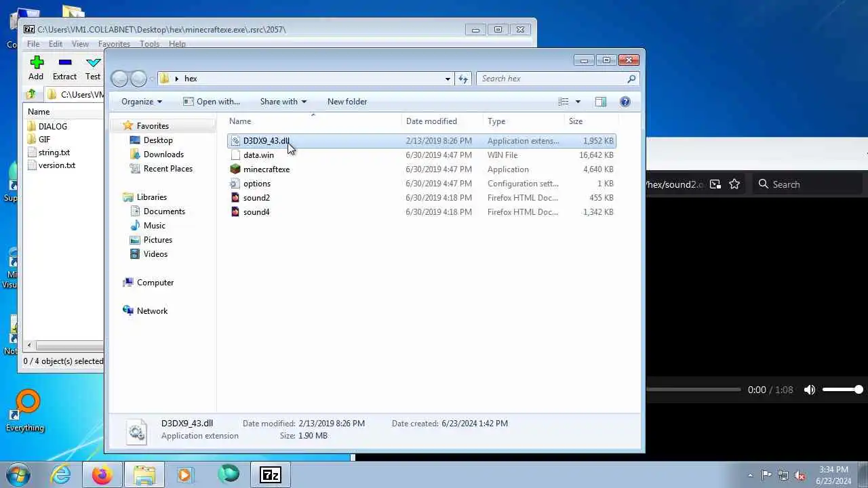The height and width of the screenshot is (488, 868).
Task: Click Explorer Forward navigation button
Action: point(138,79)
